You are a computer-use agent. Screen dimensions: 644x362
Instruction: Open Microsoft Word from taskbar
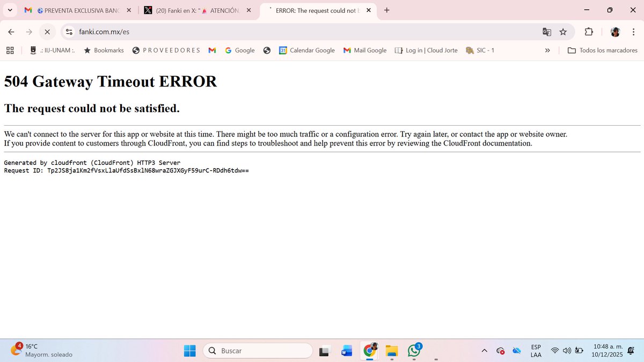(x=347, y=351)
